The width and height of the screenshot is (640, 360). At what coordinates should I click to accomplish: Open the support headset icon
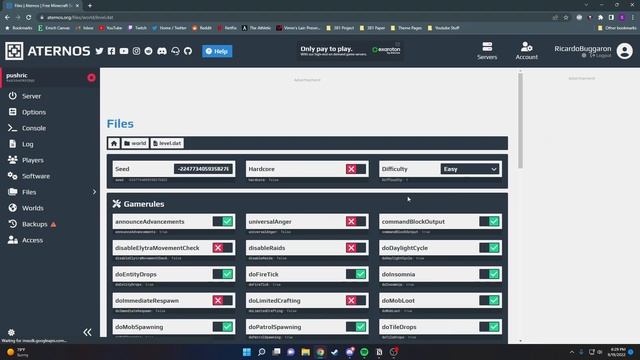(176, 51)
